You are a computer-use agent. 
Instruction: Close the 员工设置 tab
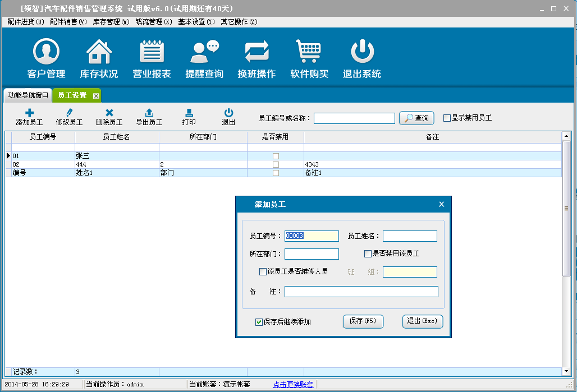tap(96, 96)
